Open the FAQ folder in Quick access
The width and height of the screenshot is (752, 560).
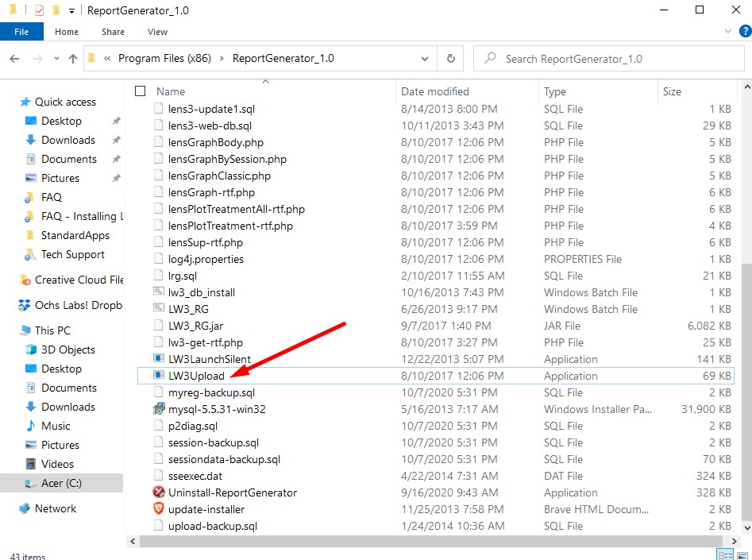coord(52,197)
